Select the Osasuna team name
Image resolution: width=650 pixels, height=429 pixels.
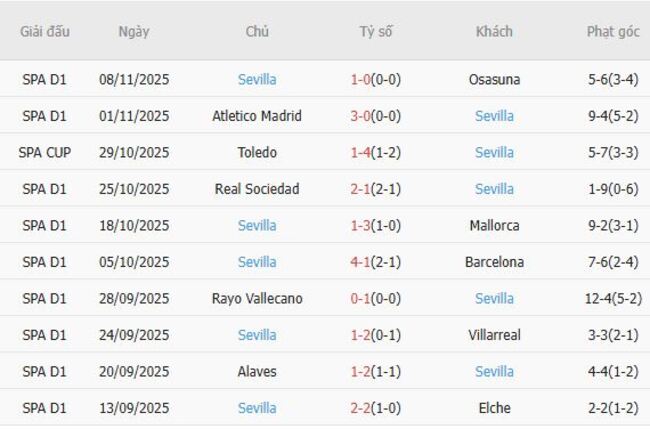[494, 79]
